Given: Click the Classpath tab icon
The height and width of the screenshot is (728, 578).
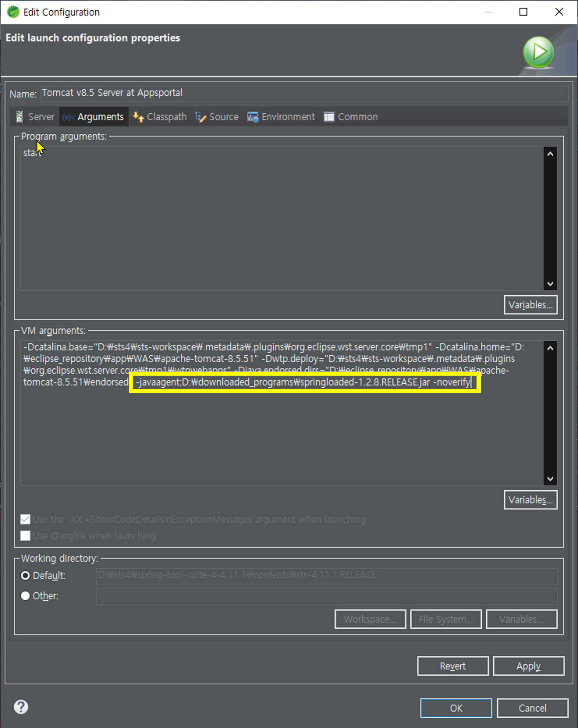Looking at the screenshot, I should click(138, 117).
